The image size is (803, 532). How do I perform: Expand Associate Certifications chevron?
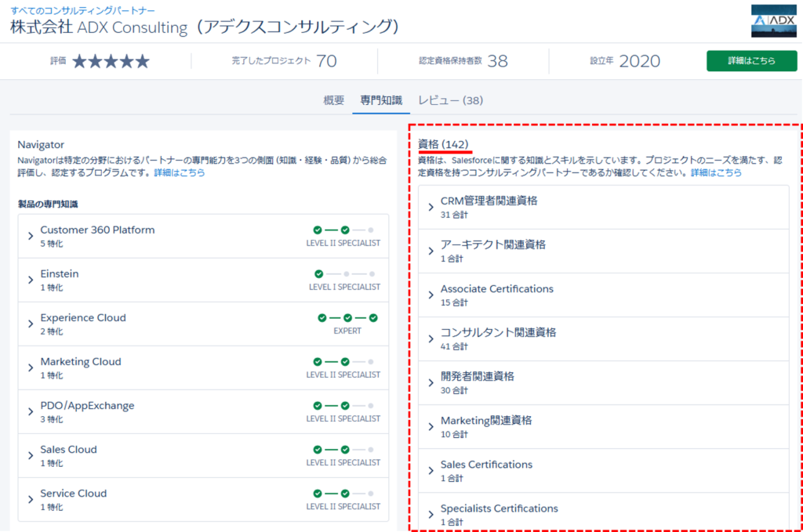(431, 295)
